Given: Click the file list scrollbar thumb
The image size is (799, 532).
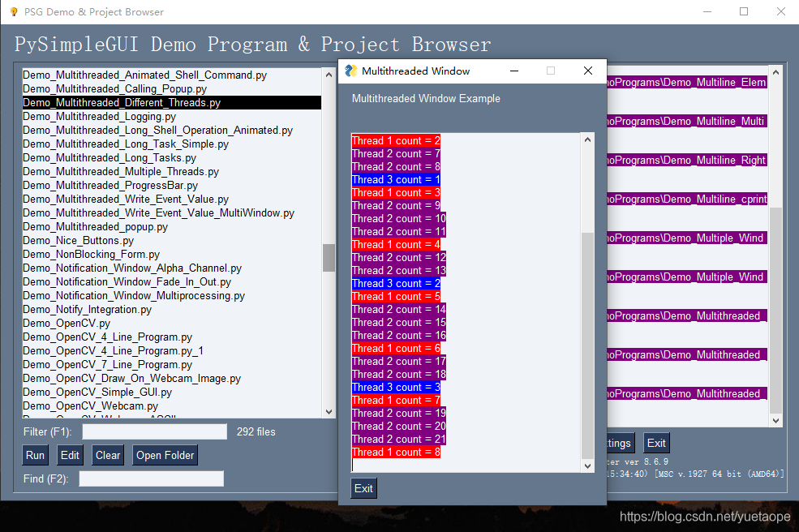Looking at the screenshot, I should click(x=329, y=258).
